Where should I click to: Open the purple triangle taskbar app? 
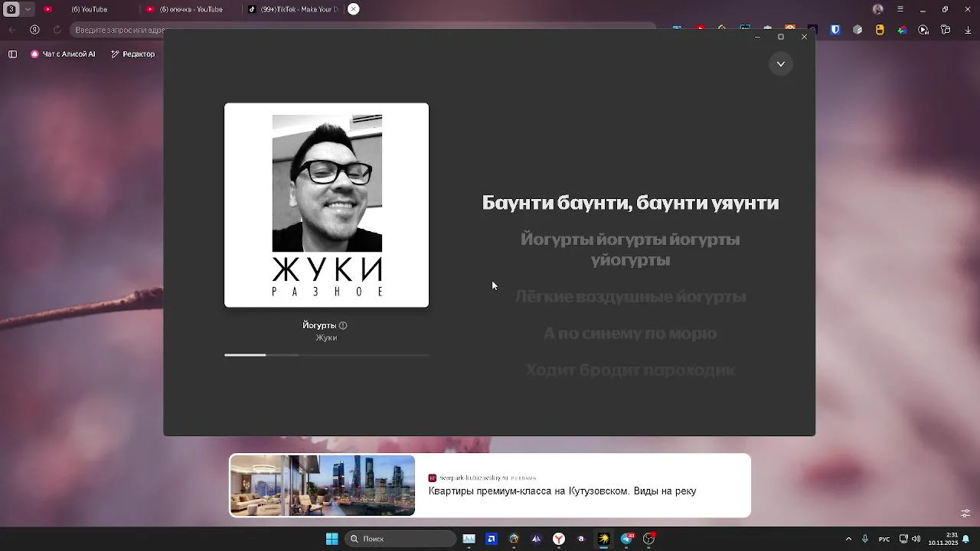coord(536,539)
